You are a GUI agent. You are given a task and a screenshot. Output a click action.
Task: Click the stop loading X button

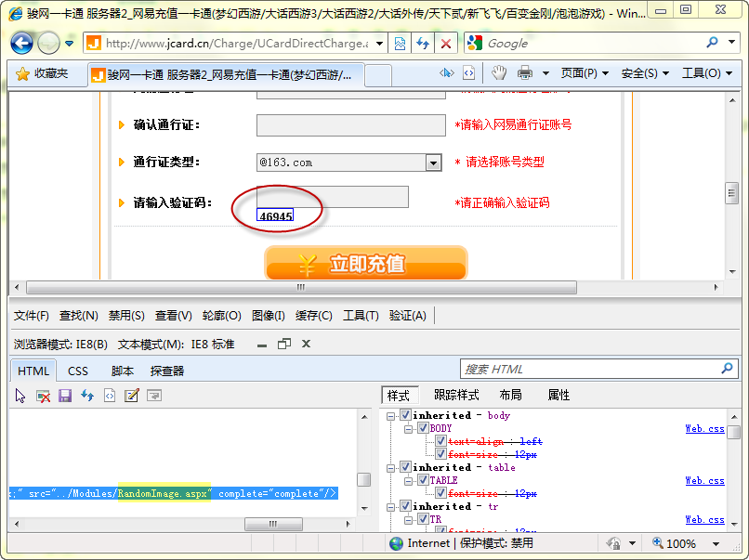coord(446,44)
